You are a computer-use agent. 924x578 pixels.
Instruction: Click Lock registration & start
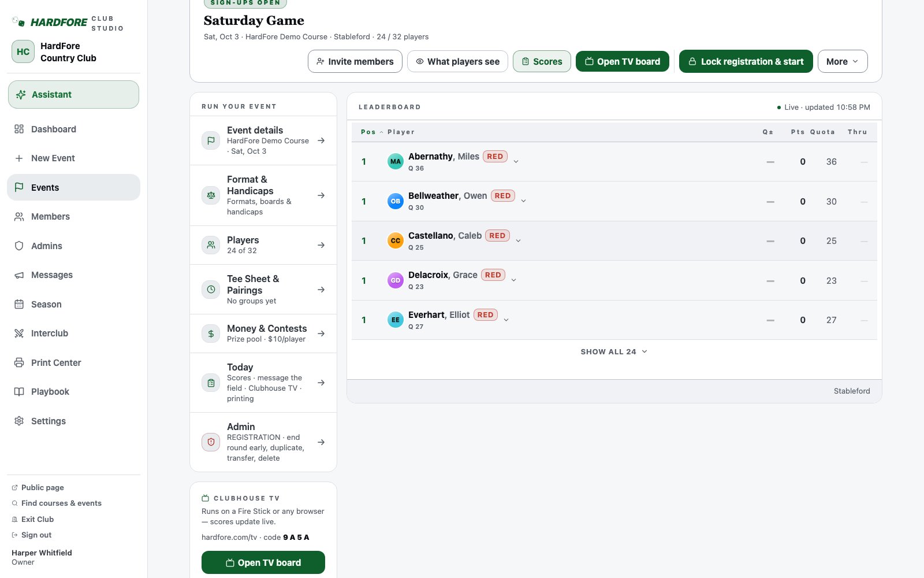pyautogui.click(x=746, y=61)
